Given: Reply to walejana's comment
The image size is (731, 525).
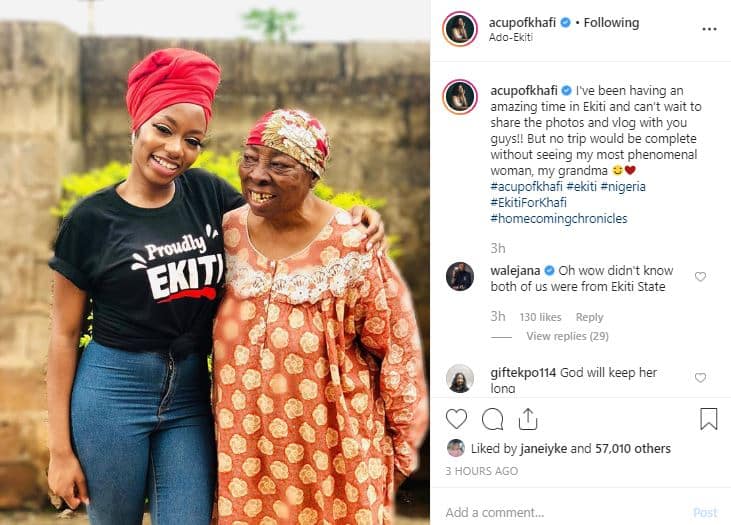Looking at the screenshot, I should pyautogui.click(x=589, y=317).
